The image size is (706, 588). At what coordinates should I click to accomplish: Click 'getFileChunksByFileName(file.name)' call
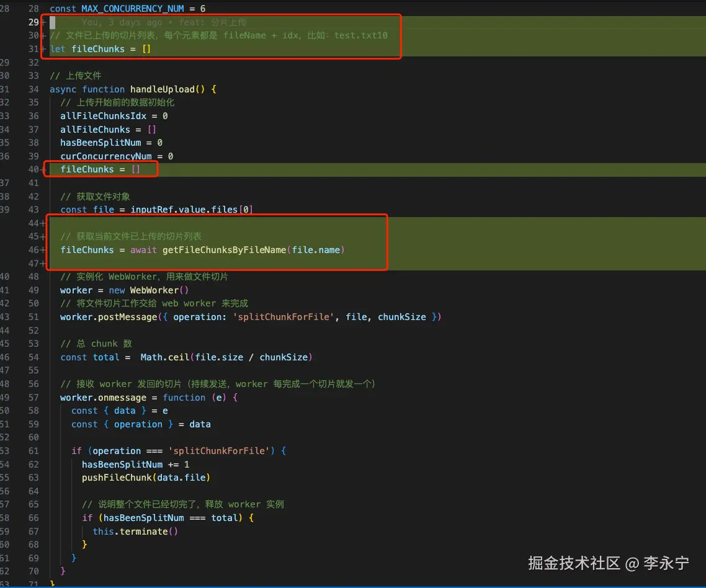click(254, 250)
